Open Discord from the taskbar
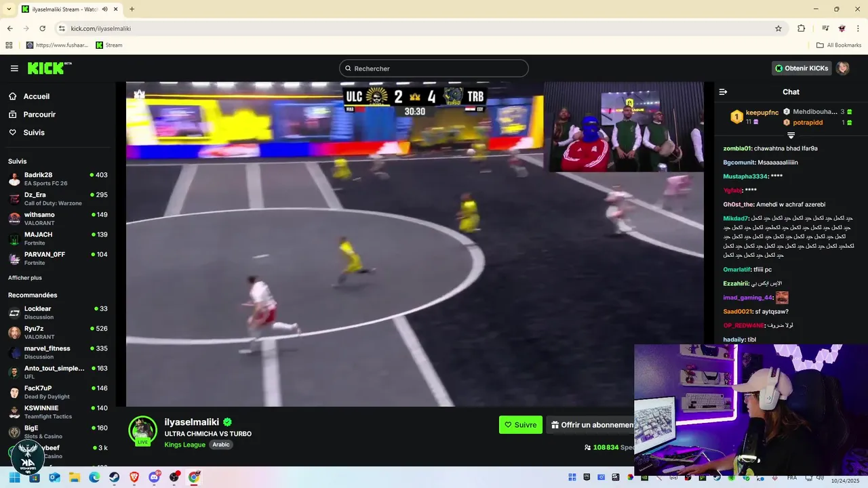868x488 pixels. 154,477
